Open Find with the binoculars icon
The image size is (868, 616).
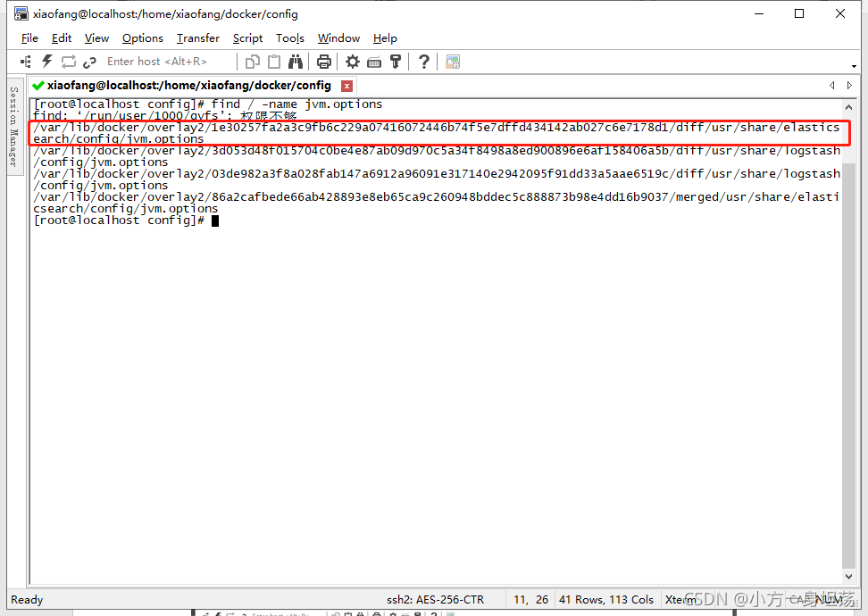pyautogui.click(x=296, y=62)
